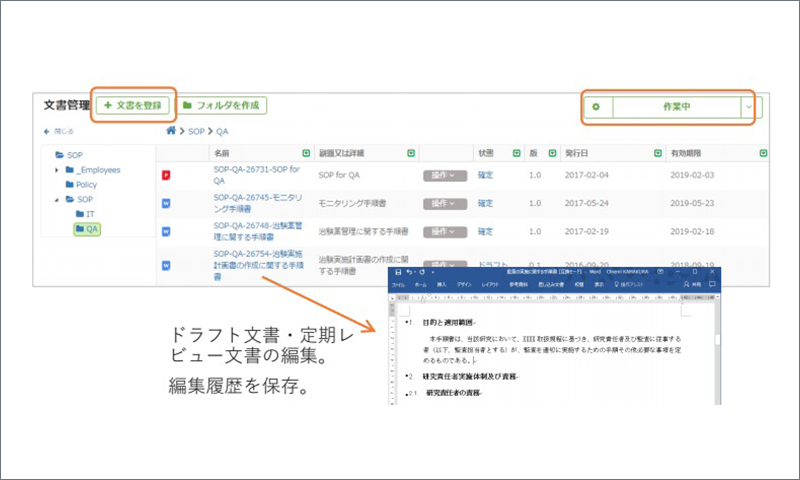Viewport: 800px width, 480px height.
Task: Open the 挿入 tab in Word
Action: (x=441, y=285)
